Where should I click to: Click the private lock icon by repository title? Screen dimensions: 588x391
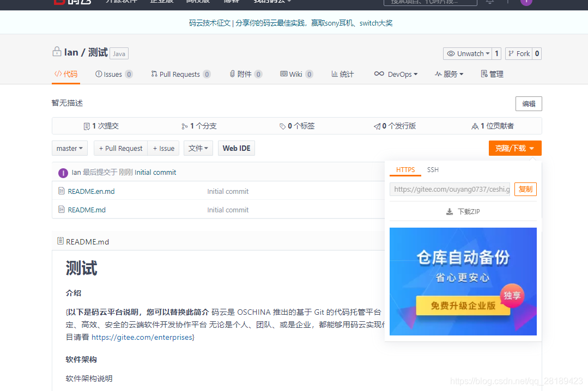click(57, 51)
